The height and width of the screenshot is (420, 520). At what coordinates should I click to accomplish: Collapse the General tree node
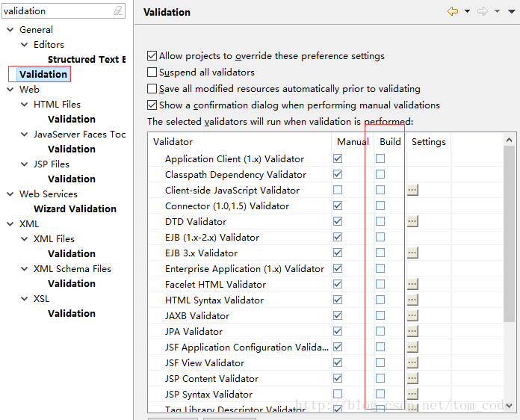(10, 30)
